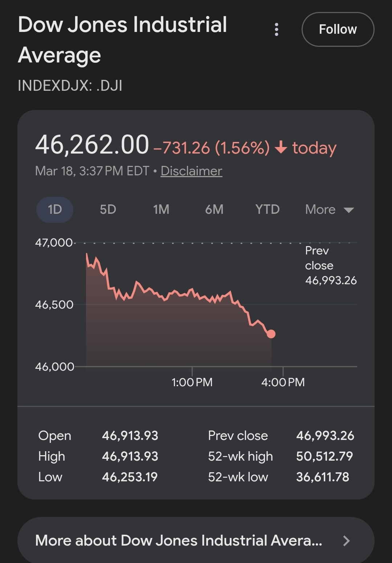This screenshot has width=392, height=563.
Task: Select the 1D chart range
Action: point(55,209)
